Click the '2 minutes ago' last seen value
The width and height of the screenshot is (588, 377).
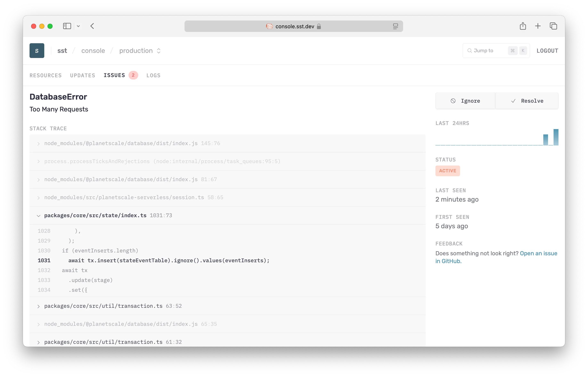click(x=457, y=199)
